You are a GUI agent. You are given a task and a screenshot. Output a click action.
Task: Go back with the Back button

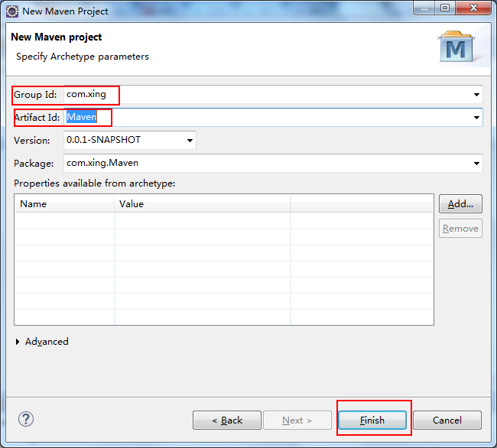click(x=227, y=420)
